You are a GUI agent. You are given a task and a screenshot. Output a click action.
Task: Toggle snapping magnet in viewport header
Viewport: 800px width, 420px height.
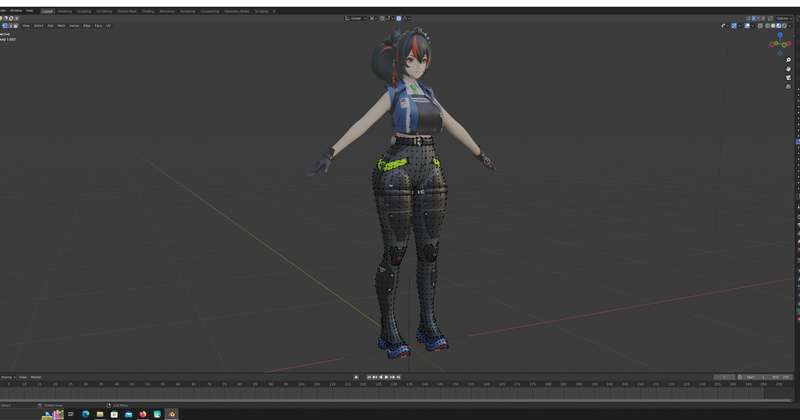click(386, 18)
